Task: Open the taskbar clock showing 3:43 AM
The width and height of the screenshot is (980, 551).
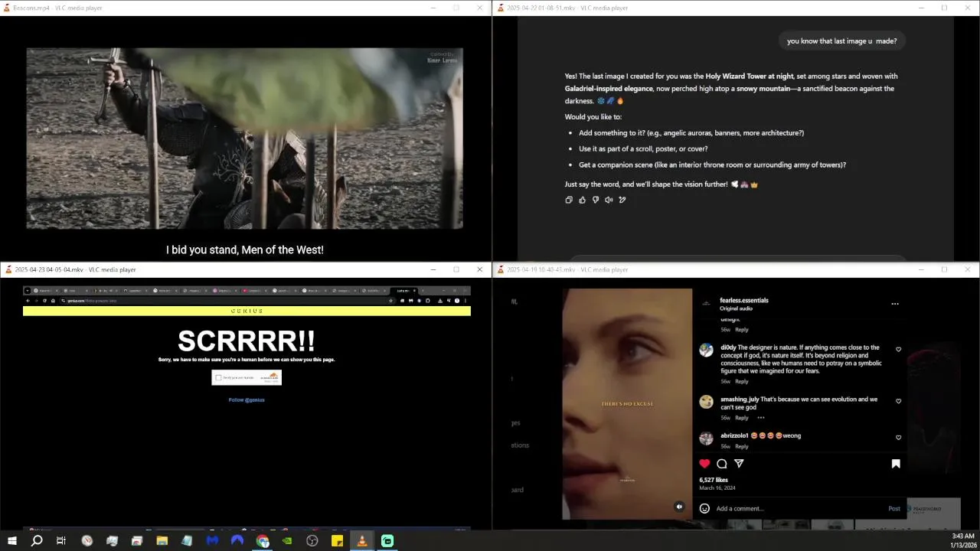Action: pos(962,540)
